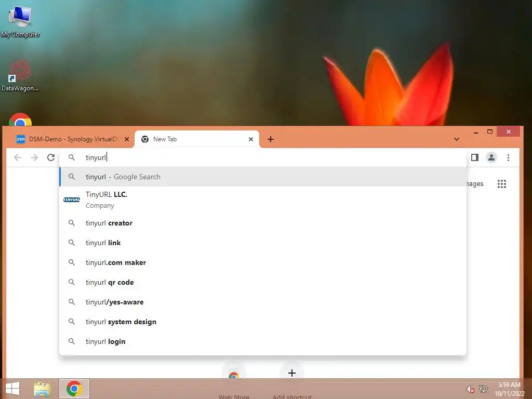
Task: Expand the tab search chevron
Action: click(457, 139)
